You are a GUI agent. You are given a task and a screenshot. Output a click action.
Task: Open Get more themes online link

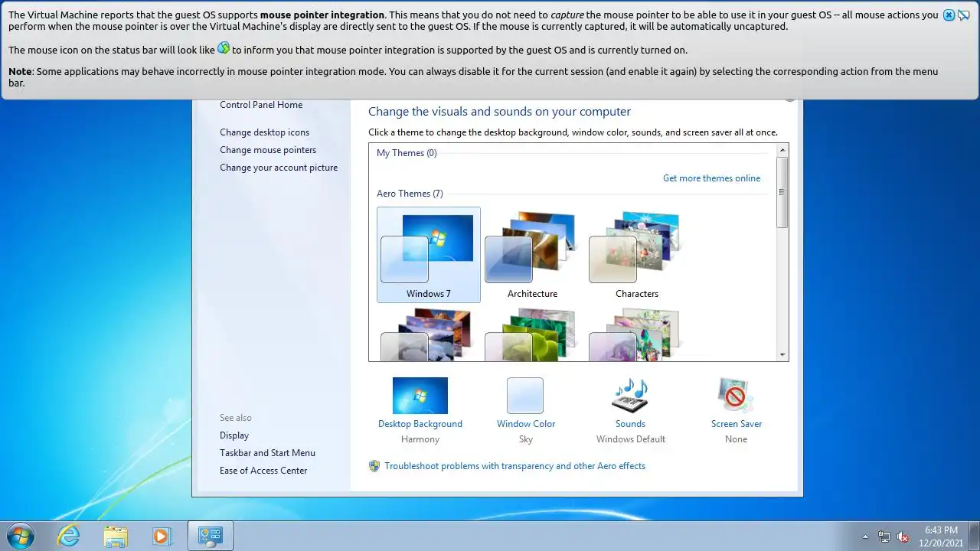pos(712,178)
